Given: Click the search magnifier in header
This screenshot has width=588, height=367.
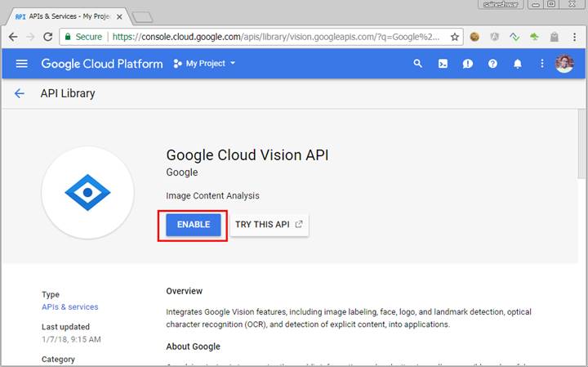Looking at the screenshot, I should pyautogui.click(x=418, y=64).
